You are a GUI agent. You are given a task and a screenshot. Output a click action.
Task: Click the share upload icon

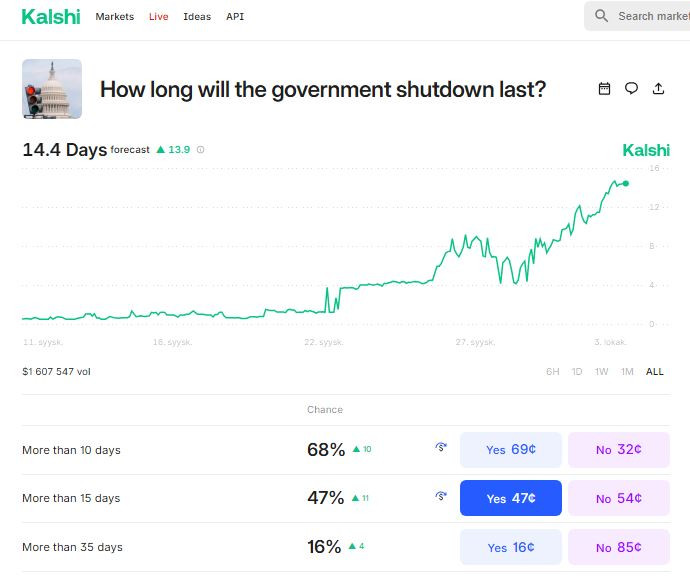pos(658,89)
